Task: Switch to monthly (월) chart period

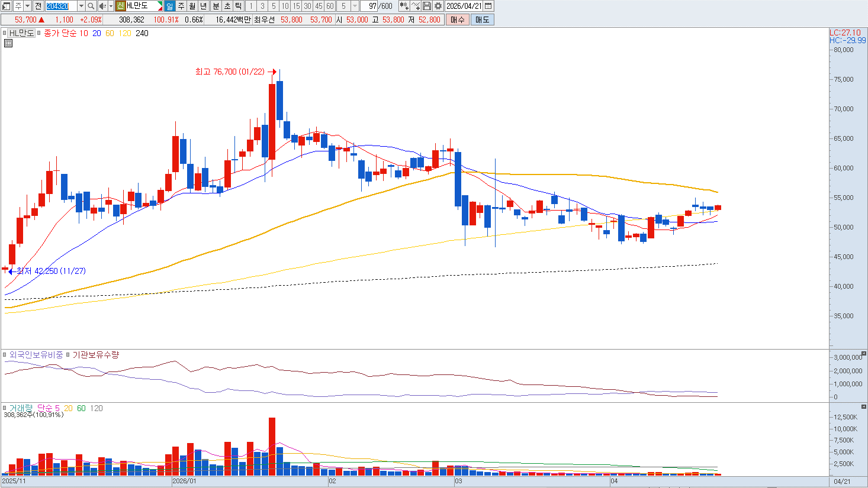Action: (192, 6)
